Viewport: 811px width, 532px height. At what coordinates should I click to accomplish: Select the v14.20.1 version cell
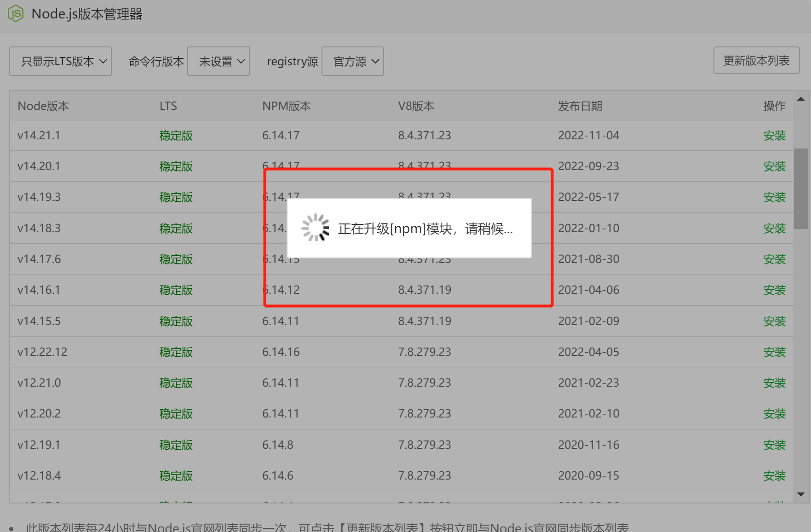click(x=39, y=166)
